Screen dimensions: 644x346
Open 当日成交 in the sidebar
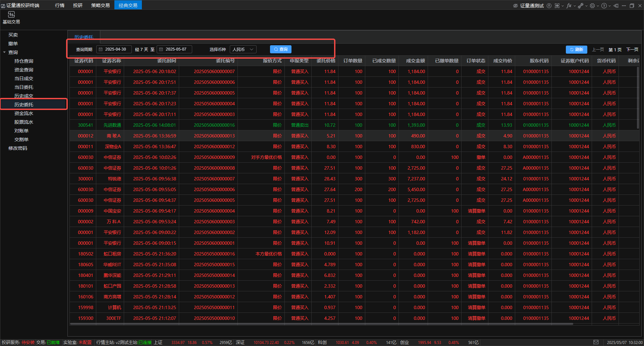pyautogui.click(x=24, y=78)
